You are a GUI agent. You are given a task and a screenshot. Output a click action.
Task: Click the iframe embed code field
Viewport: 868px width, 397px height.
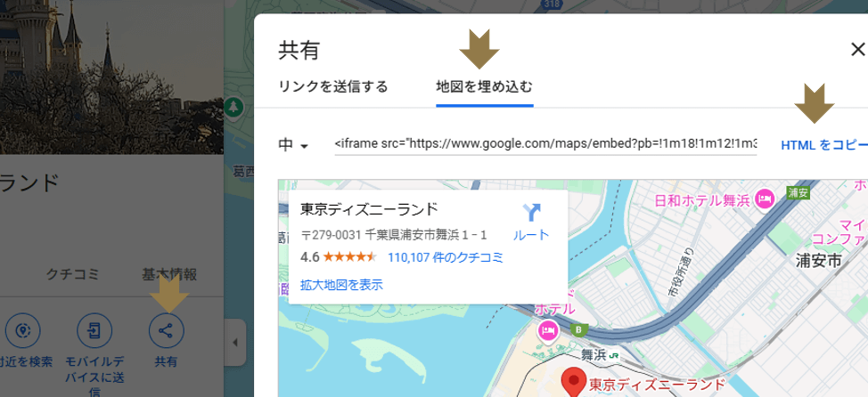point(545,144)
